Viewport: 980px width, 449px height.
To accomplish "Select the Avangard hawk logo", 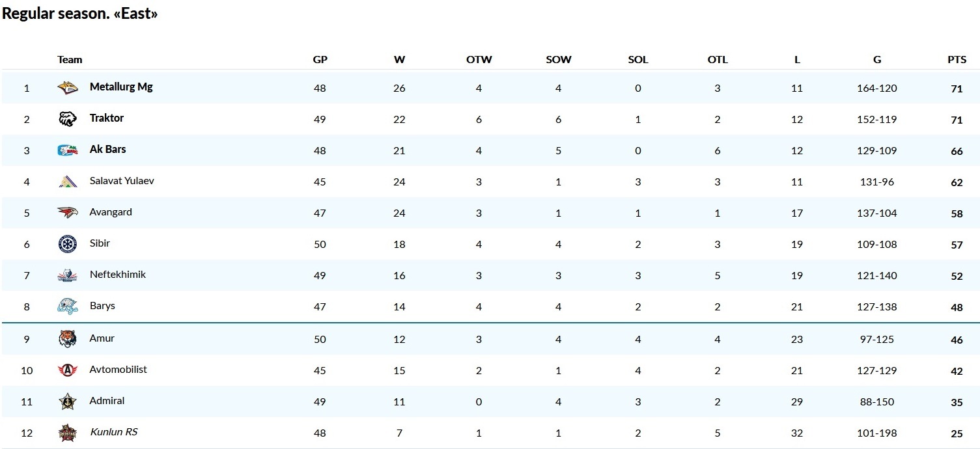I will pos(68,212).
